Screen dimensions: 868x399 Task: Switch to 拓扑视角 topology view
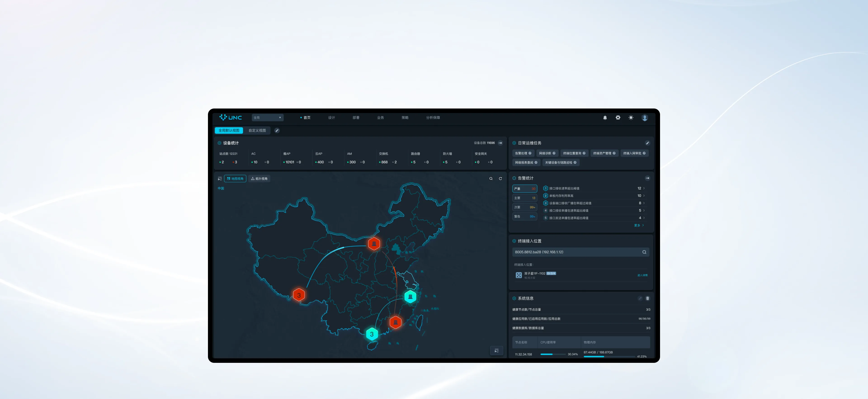point(259,179)
